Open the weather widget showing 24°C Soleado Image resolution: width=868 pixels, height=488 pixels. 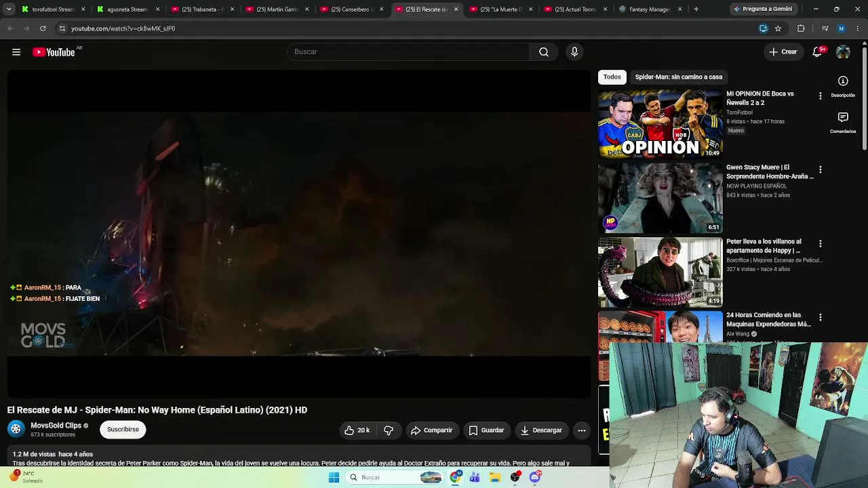click(x=27, y=477)
